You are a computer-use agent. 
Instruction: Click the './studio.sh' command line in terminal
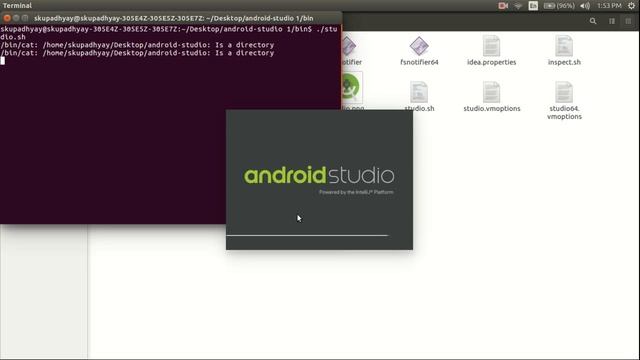tap(169, 33)
